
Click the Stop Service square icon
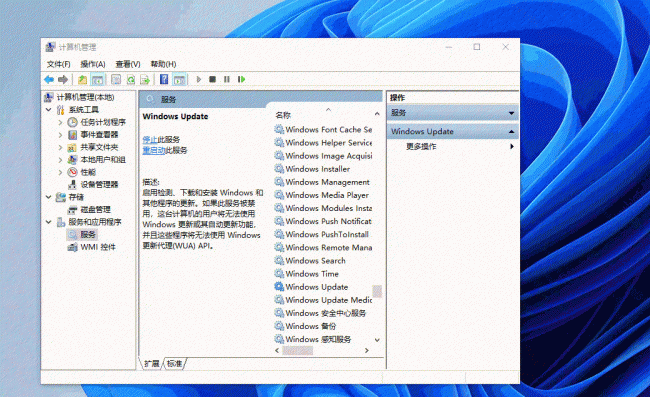[212, 79]
